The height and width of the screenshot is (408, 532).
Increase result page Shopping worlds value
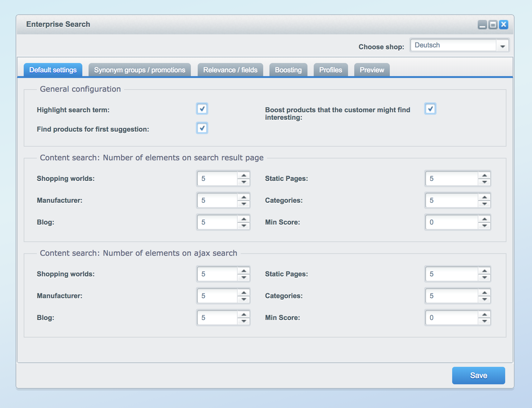point(244,175)
